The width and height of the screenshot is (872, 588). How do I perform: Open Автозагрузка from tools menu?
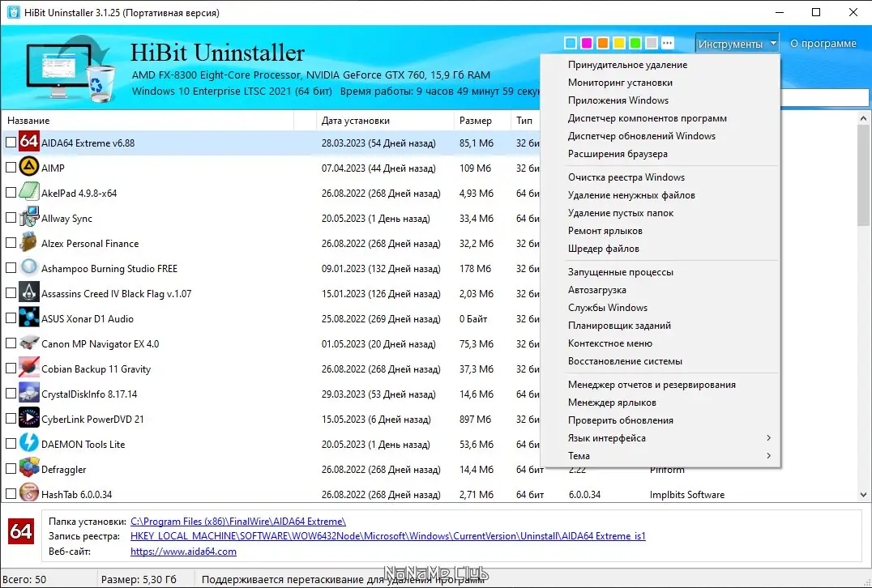pos(660,290)
